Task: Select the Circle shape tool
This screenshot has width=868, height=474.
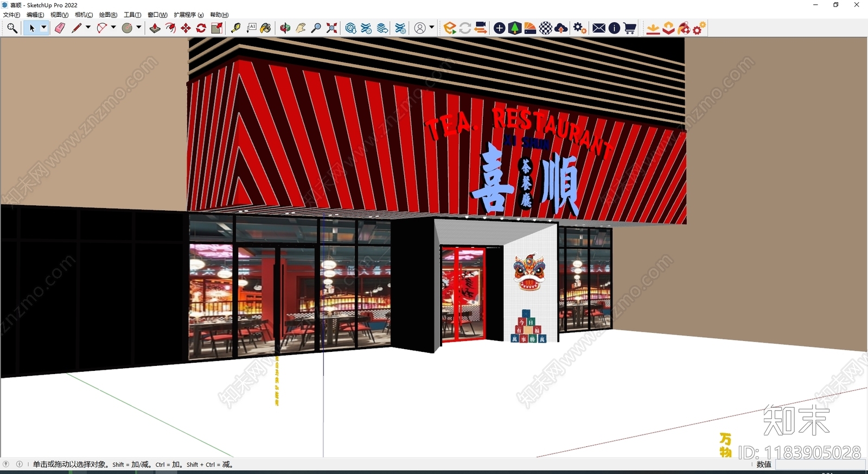Action: tap(127, 28)
